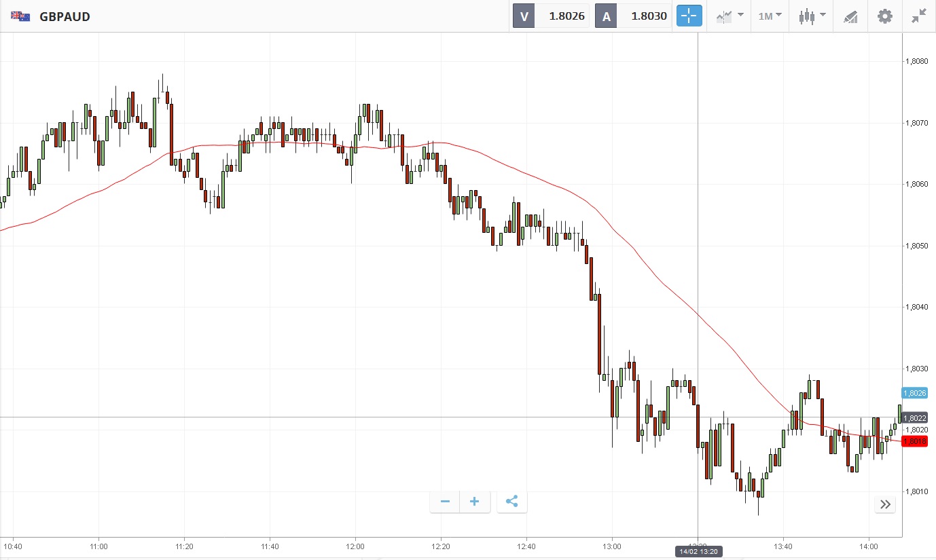The image size is (936, 560).
Task: Collapse the chart from full screen
Action: [x=919, y=16]
